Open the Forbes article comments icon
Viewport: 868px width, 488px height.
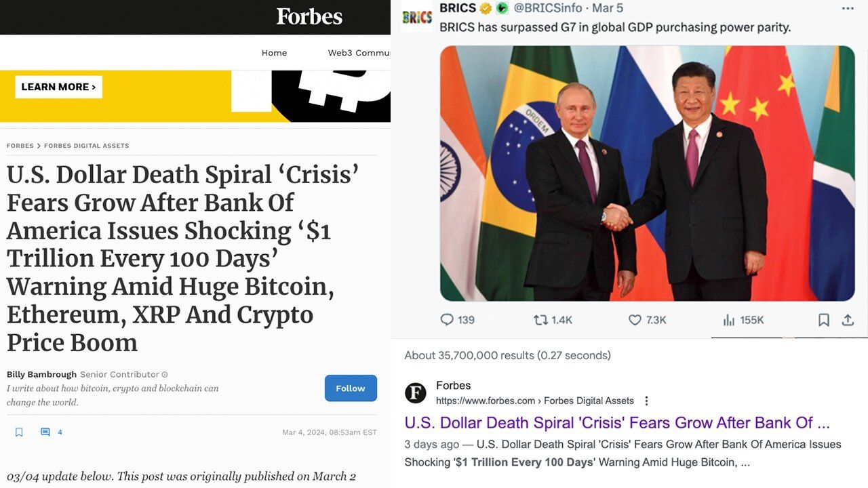[45, 432]
